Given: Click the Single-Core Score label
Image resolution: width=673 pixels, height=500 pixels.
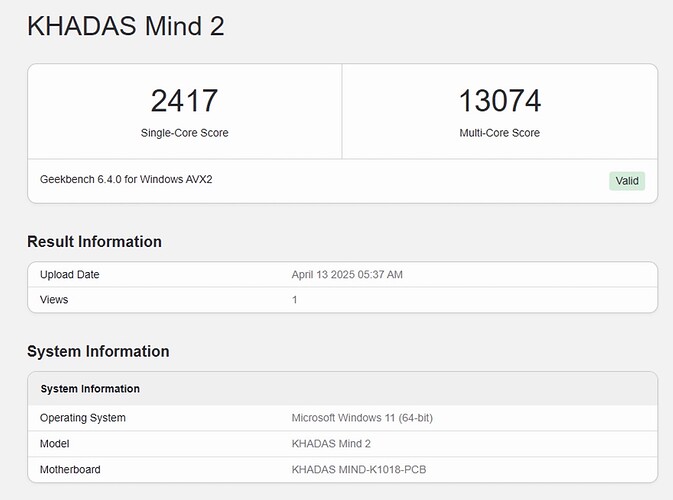Looking at the screenshot, I should [184, 133].
